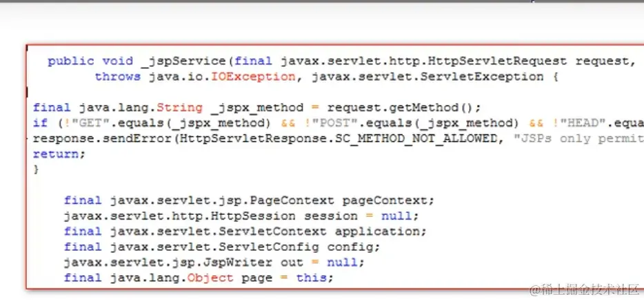644x301 pixels.
Task: Click 'SC_METHOD_NOT_ALLOWED' constant
Action: point(416,138)
